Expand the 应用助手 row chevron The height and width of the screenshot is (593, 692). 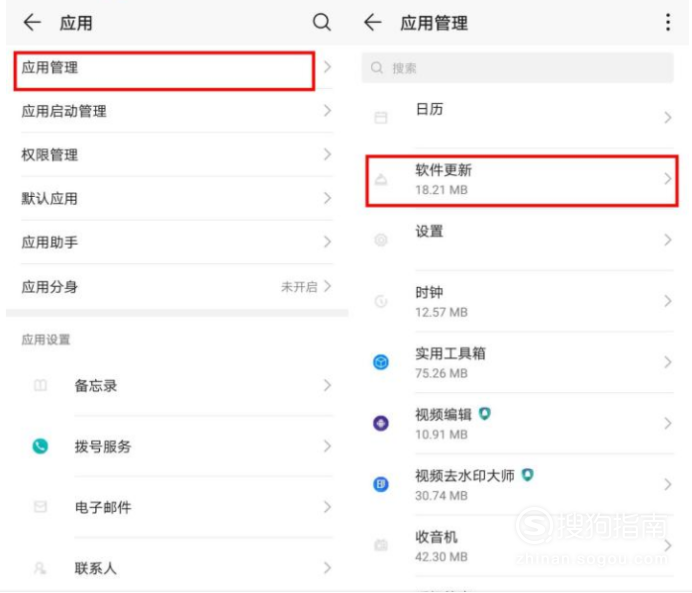click(x=327, y=242)
